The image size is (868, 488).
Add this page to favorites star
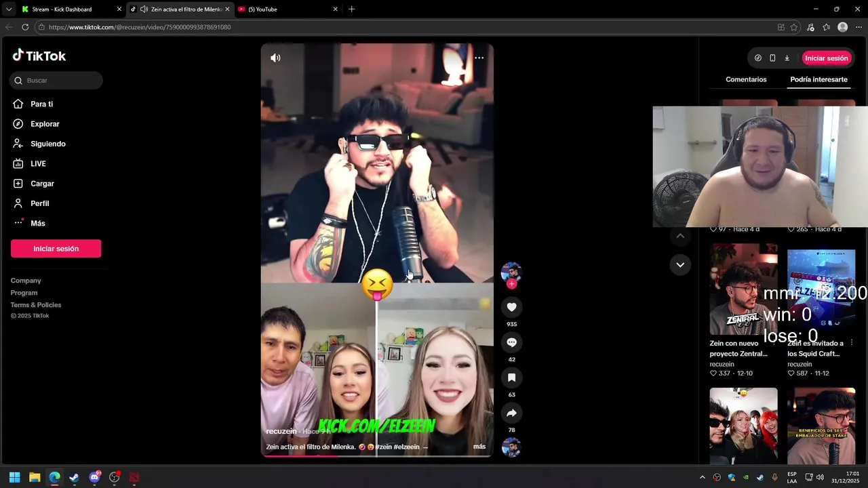[794, 27]
